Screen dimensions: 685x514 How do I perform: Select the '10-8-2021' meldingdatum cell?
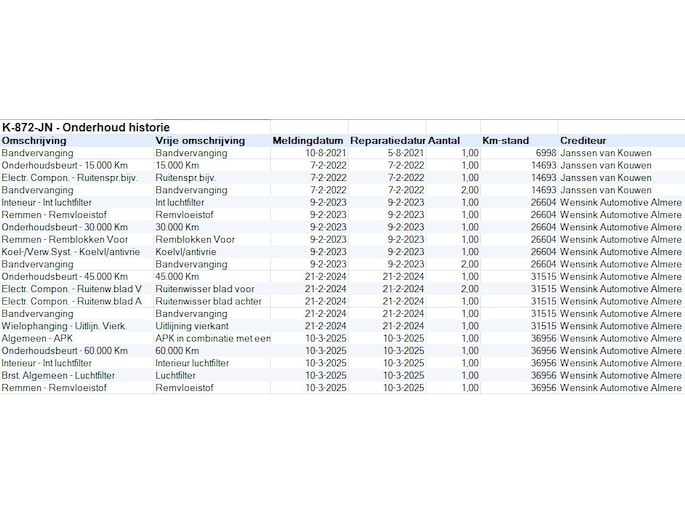click(x=325, y=153)
